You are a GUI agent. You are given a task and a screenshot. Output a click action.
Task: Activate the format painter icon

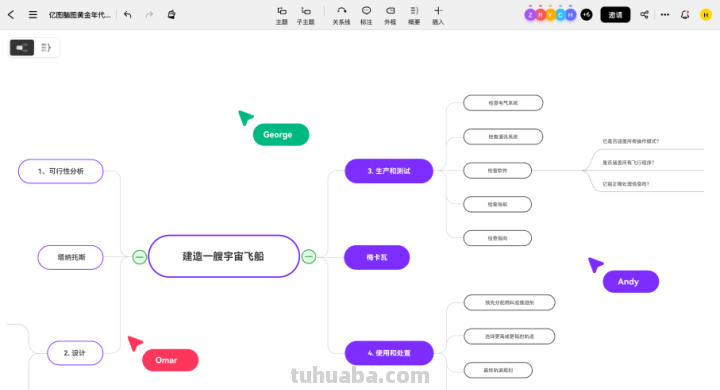click(171, 15)
